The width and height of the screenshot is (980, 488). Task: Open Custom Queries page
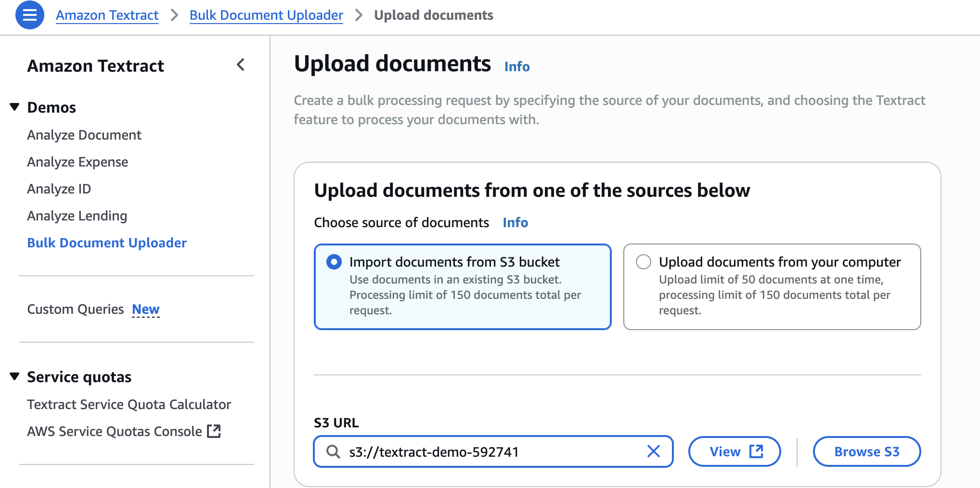[x=76, y=309]
